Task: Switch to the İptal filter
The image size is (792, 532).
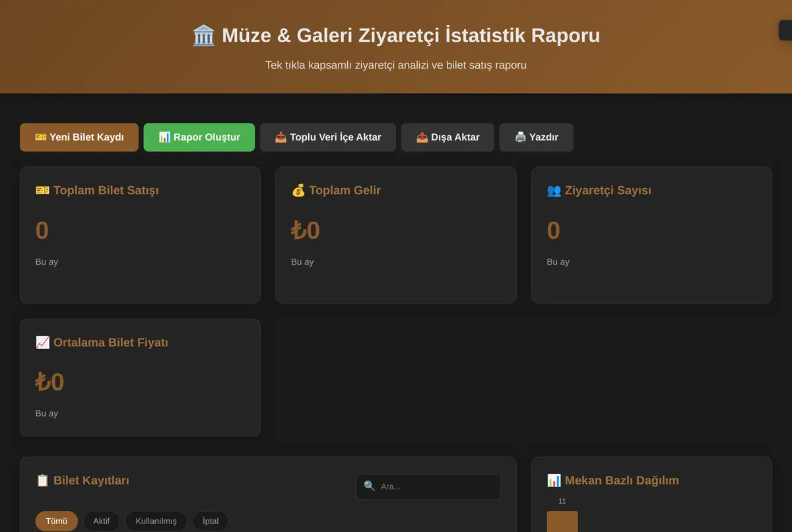Action: coord(211,521)
